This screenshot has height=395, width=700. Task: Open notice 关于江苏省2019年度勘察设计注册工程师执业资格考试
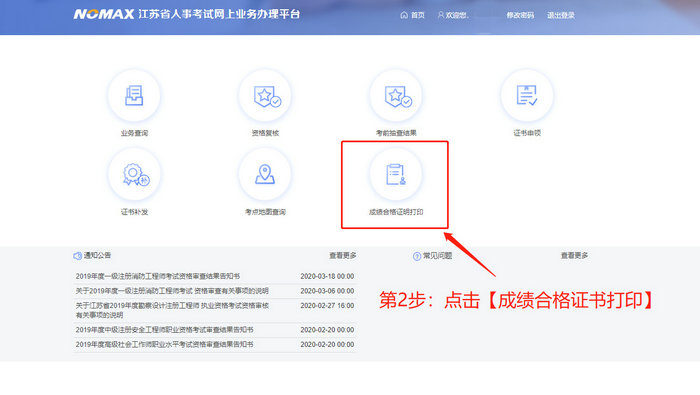pyautogui.click(x=172, y=310)
